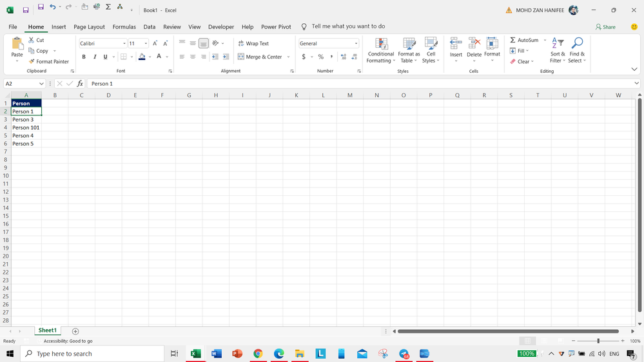Expand the Merge & Center dropdown arrow
Viewport: 644px width, 362px height.
pos(288,57)
